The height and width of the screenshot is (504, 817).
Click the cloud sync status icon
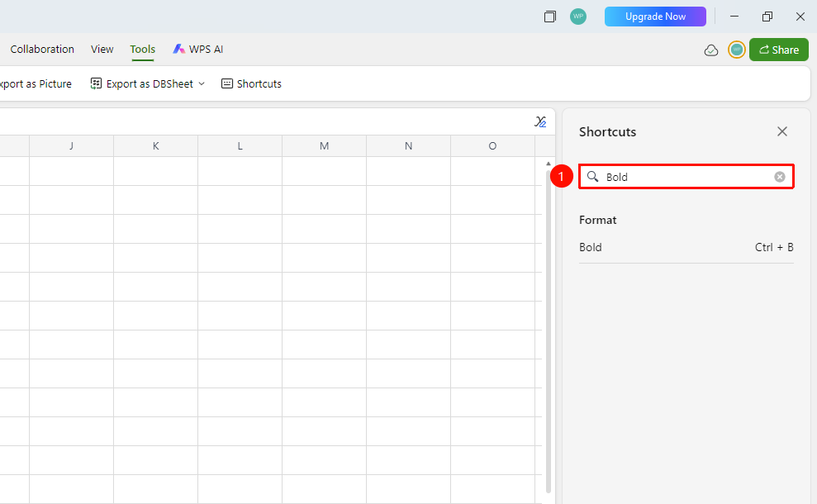pyautogui.click(x=711, y=50)
